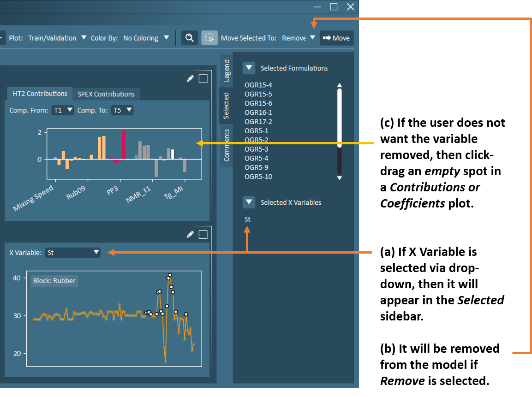Screen dimensions: 532x397
Task: Open the Comp. From T1 dropdown
Action: tap(62, 110)
